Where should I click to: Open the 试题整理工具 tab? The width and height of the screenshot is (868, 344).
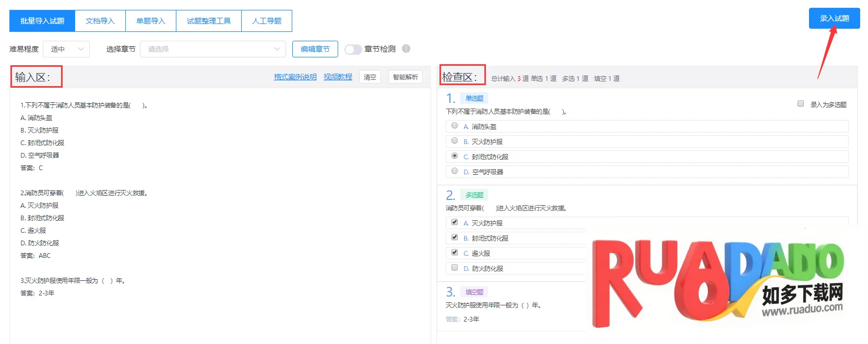[x=209, y=21]
